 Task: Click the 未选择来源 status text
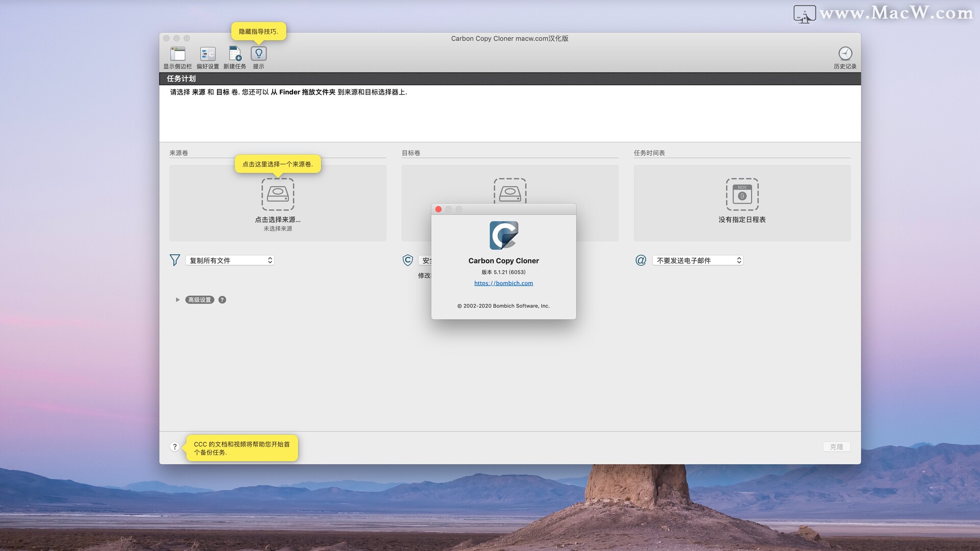tap(278, 229)
